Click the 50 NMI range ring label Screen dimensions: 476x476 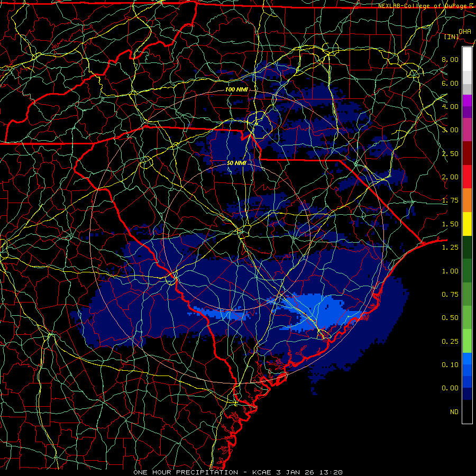tap(236, 163)
